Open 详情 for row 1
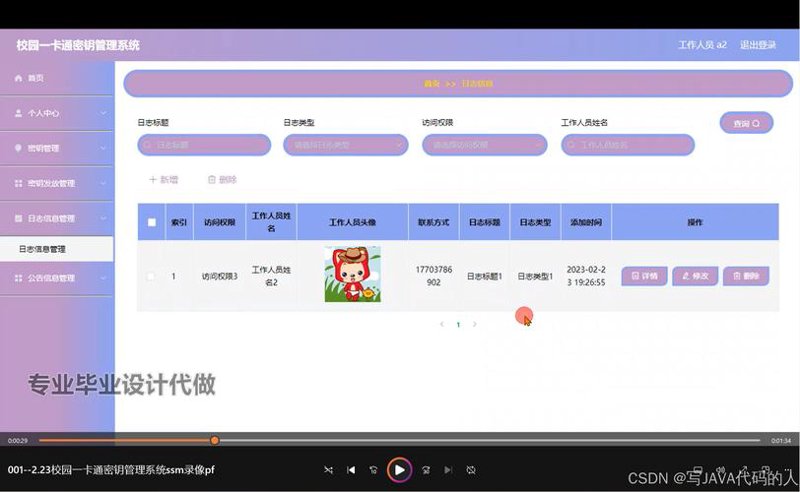This screenshot has width=800, height=492. [644, 276]
